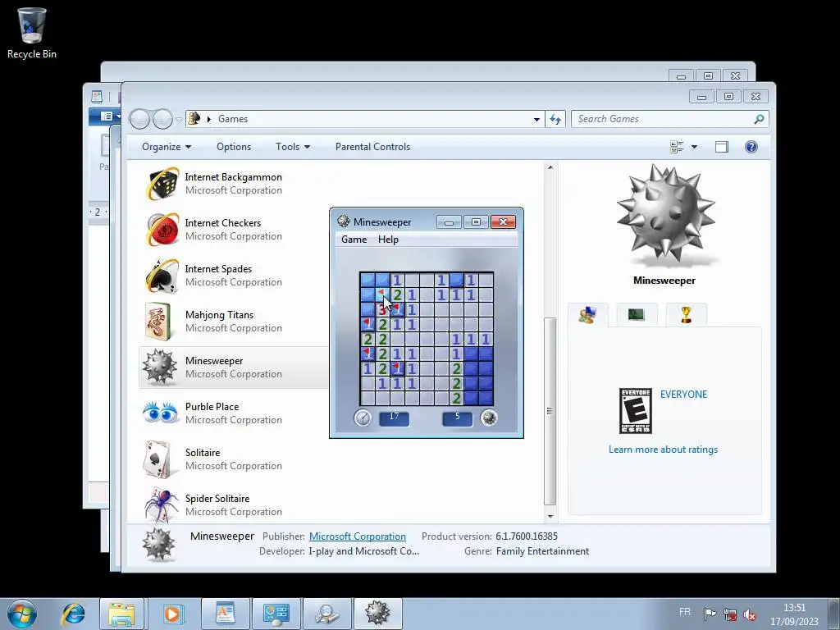
Task: Click the Minesweeper title bar mine icon
Action: tap(344, 221)
